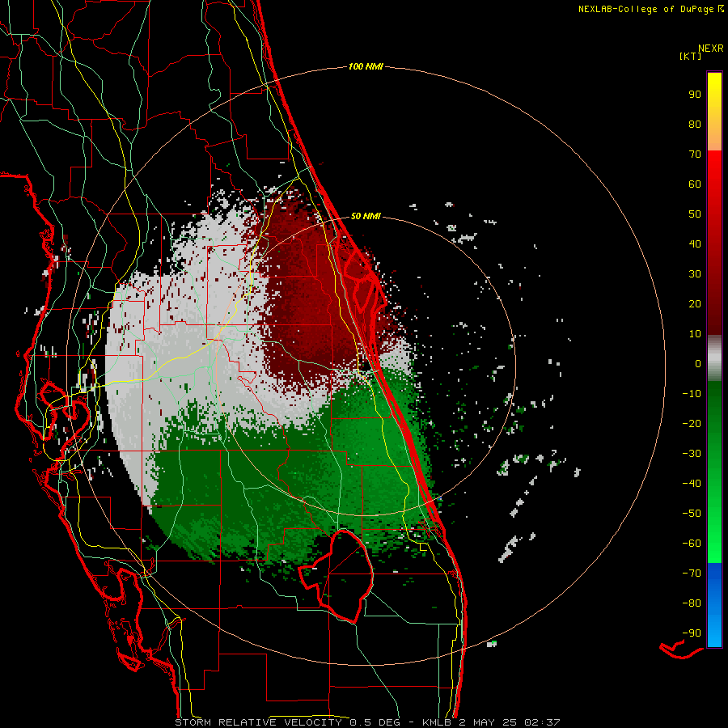This screenshot has height=728, width=728.
Task: Click the 80 tick label on the velocity scale
Action: coord(695,124)
